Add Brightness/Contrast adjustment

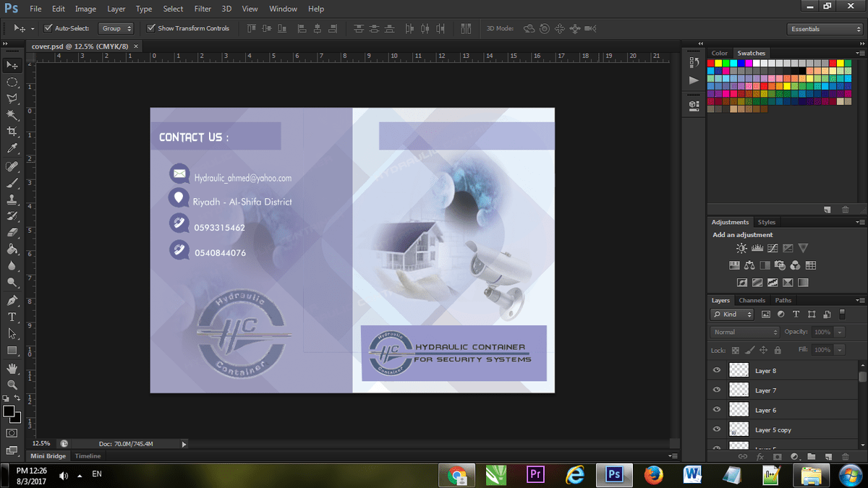click(741, 248)
